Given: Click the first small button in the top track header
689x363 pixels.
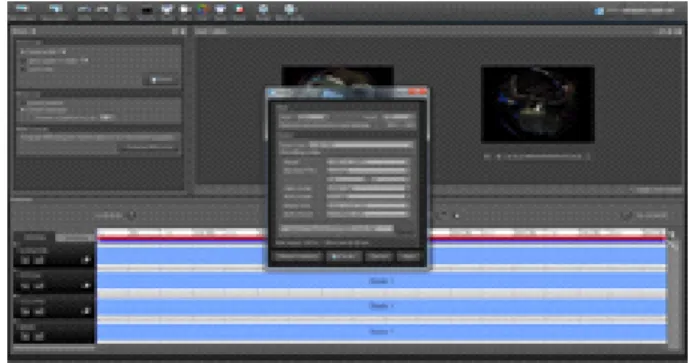Looking at the screenshot, I should pyautogui.click(x=25, y=260).
